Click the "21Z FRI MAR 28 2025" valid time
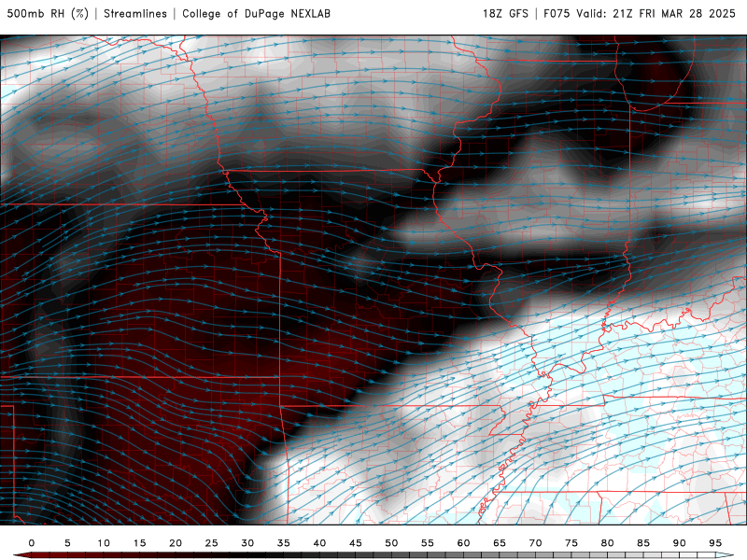Viewport: 747px width, 560px height. pyautogui.click(x=674, y=13)
